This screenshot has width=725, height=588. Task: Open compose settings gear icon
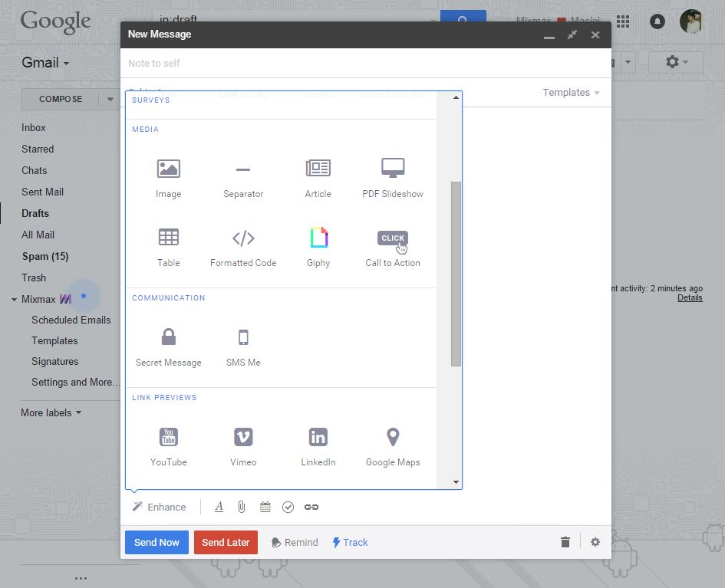(595, 542)
